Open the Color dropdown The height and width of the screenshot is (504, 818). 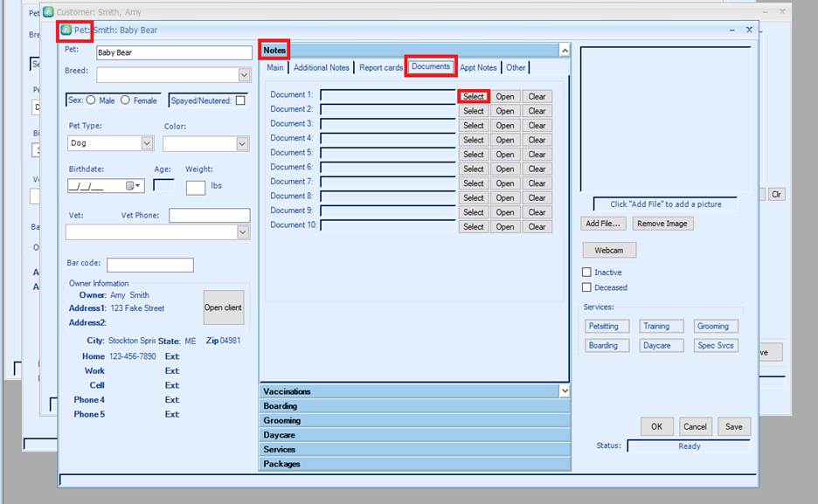(x=243, y=143)
